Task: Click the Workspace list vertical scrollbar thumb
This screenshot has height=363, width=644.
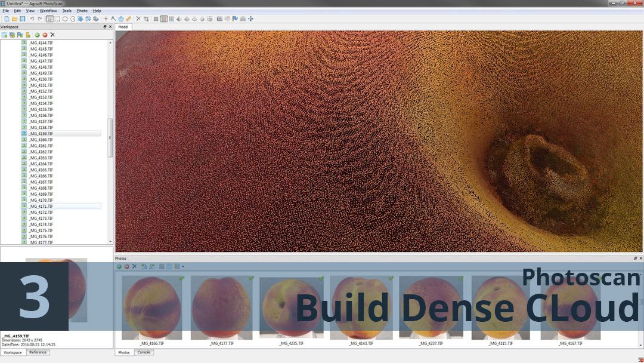Action: (x=110, y=138)
